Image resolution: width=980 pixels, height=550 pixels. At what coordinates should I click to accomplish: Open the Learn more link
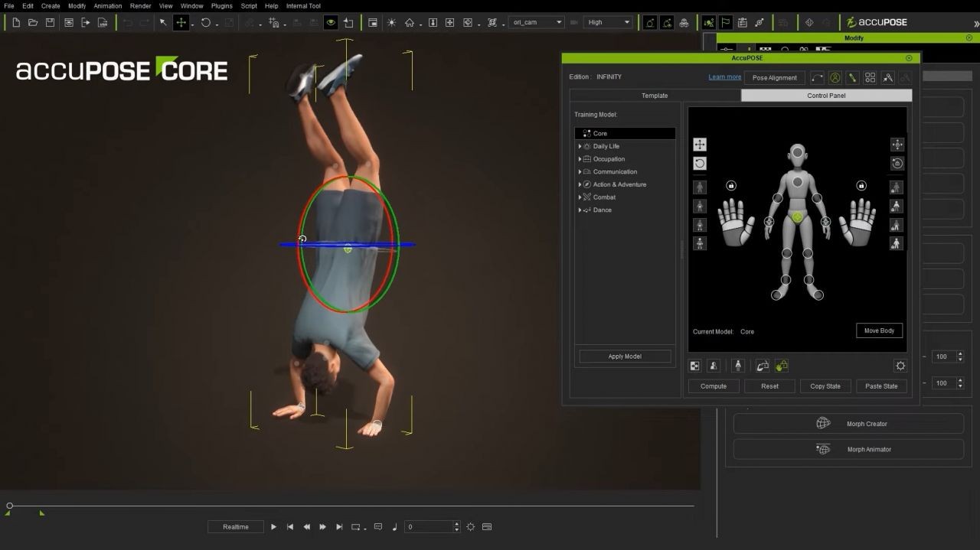point(724,77)
